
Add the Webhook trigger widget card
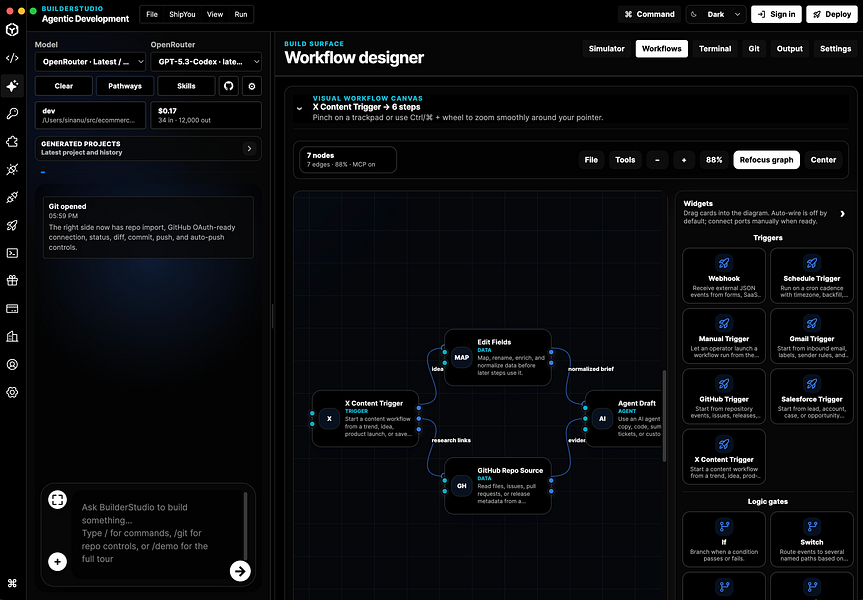click(x=724, y=276)
